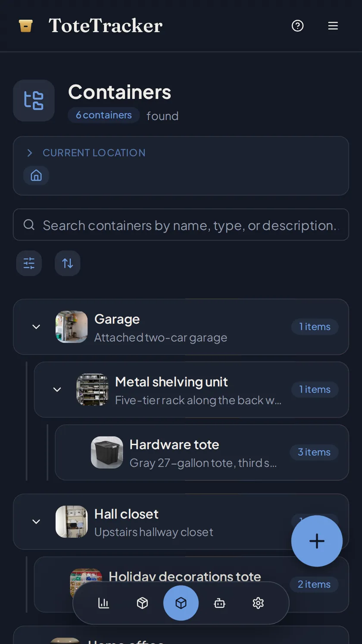Open the robot assistant tab
The height and width of the screenshot is (644, 362).
coord(219,603)
